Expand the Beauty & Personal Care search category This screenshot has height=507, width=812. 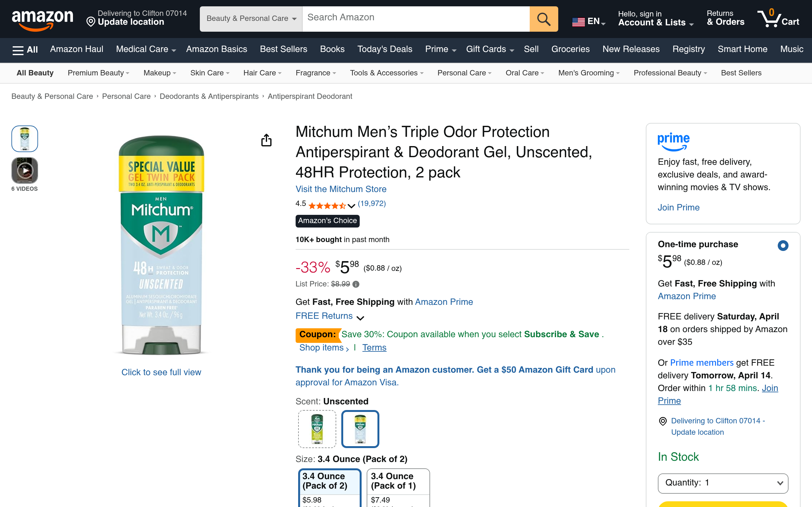coord(251,19)
